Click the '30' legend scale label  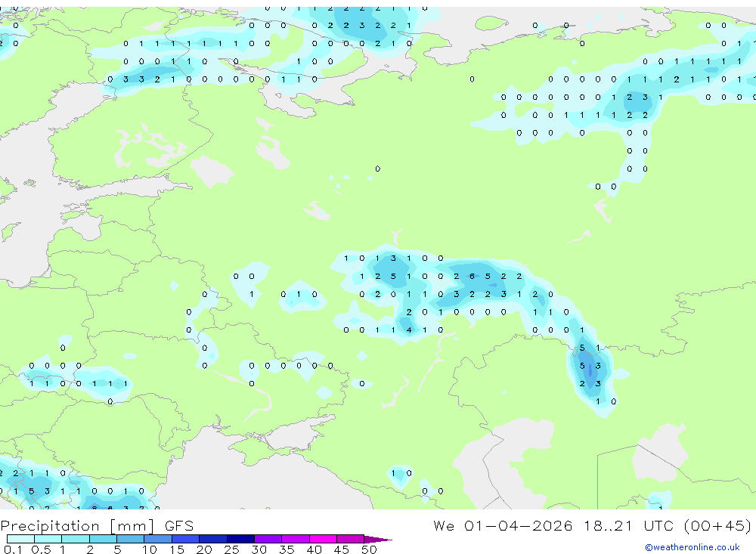[x=259, y=549]
